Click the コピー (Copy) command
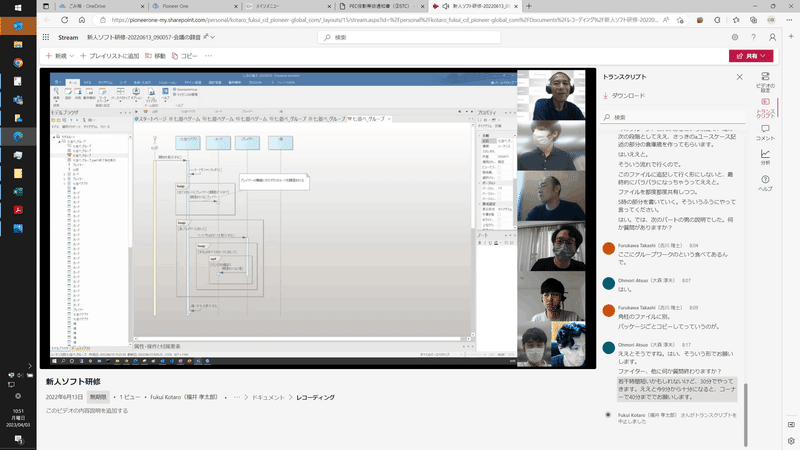The image size is (800, 450). click(185, 56)
